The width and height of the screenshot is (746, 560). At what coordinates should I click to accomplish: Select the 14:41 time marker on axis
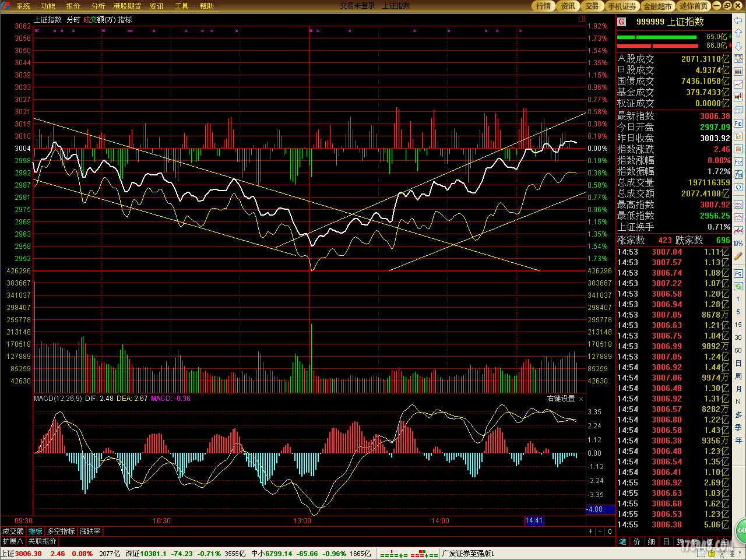click(534, 520)
